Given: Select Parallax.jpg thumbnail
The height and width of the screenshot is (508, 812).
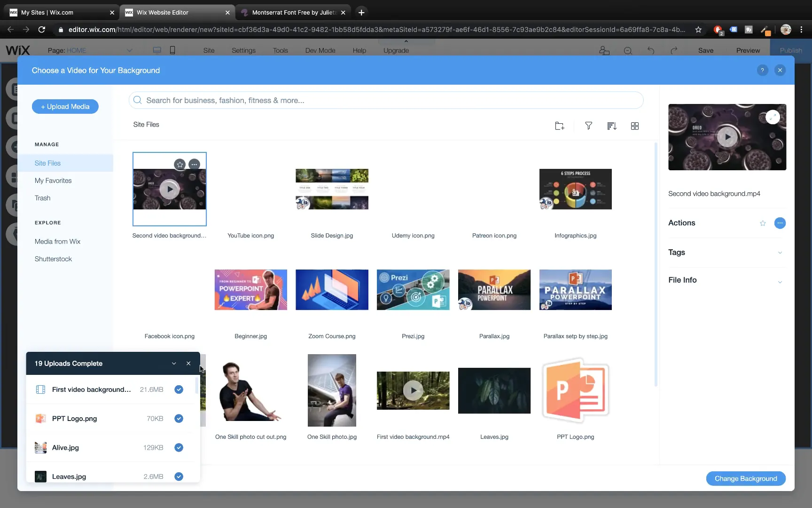Looking at the screenshot, I should pos(494,290).
